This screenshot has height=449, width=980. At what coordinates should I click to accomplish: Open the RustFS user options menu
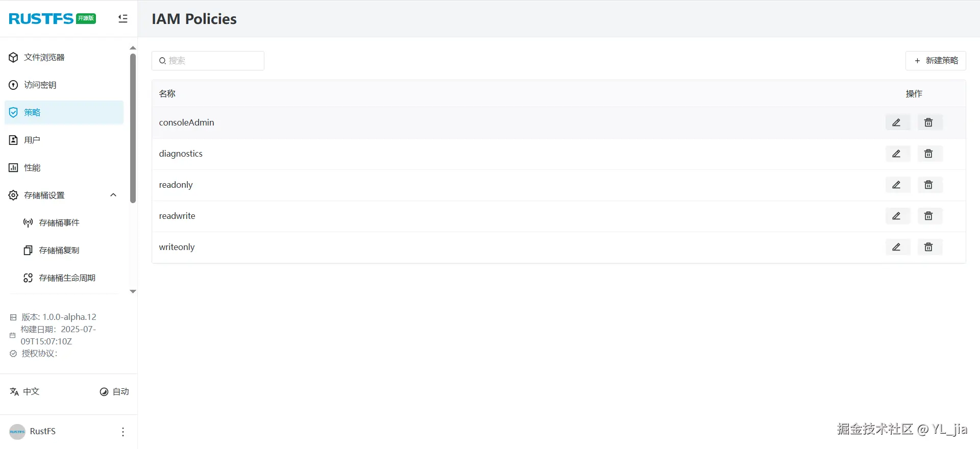tap(122, 432)
